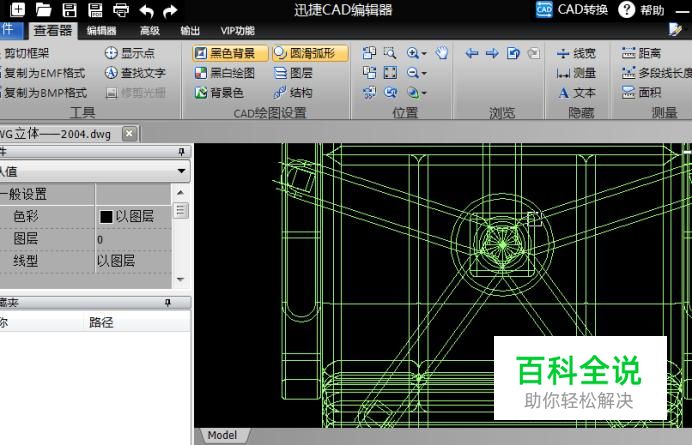Close the 2004.dwg document tab
Viewport: 692px width, 445px height.
pyautogui.click(x=129, y=133)
